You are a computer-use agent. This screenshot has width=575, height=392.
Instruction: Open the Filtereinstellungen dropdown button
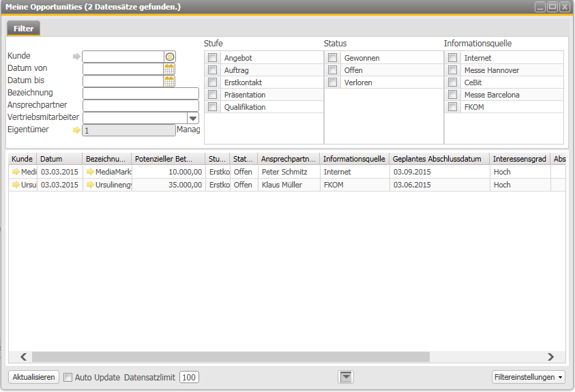pos(528,377)
